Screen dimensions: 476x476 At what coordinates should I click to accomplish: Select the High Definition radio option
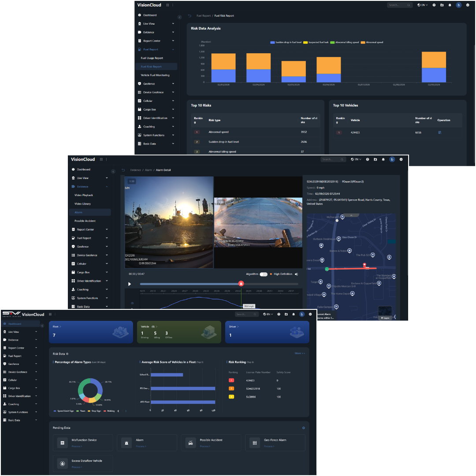(271, 274)
